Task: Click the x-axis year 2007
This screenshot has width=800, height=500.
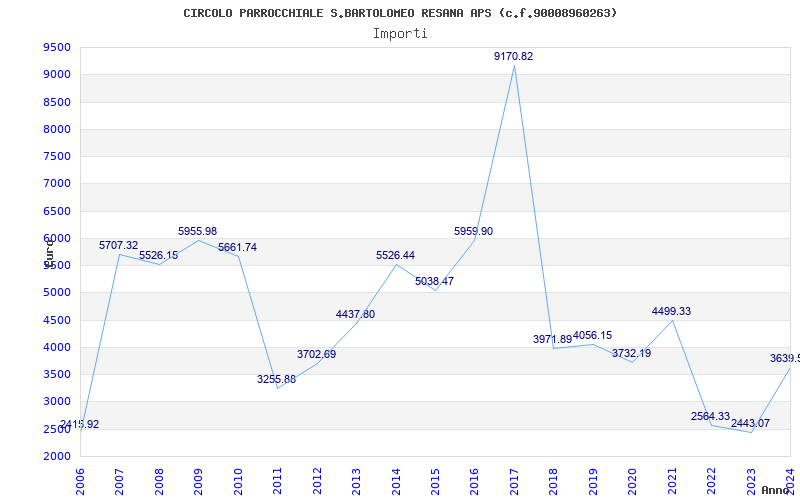Action: 119,482
